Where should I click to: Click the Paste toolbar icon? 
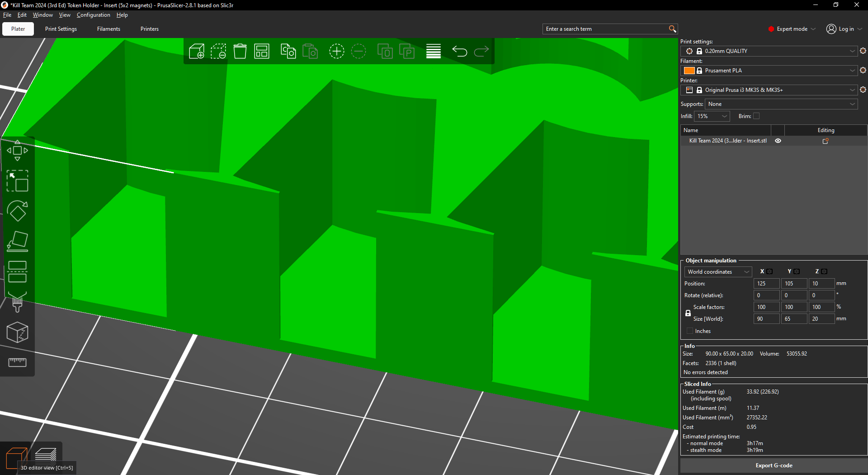310,51
